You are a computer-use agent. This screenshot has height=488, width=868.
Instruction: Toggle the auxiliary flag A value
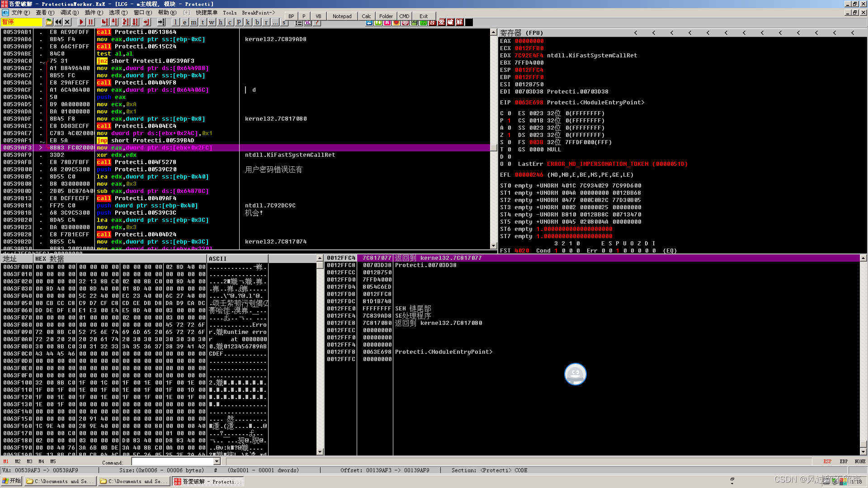[x=509, y=128]
